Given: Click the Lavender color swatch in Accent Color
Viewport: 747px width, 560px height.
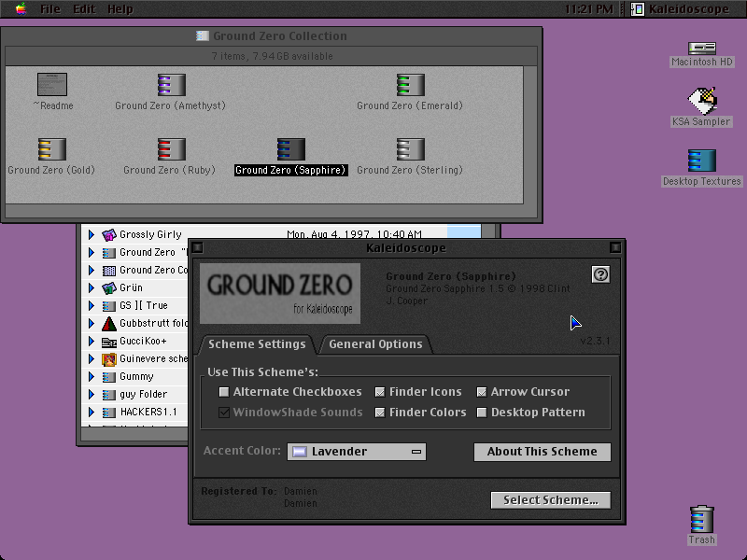Looking at the screenshot, I should click(300, 452).
